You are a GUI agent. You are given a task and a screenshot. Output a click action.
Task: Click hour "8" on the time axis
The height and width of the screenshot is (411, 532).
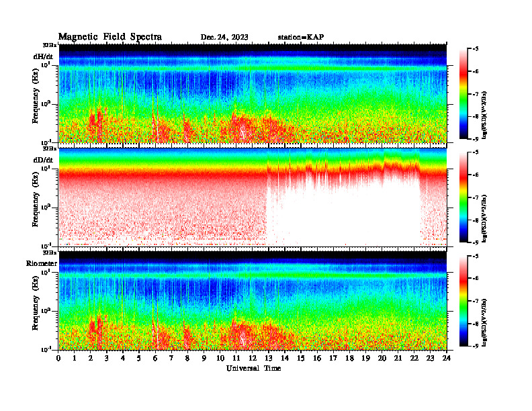click(x=187, y=358)
